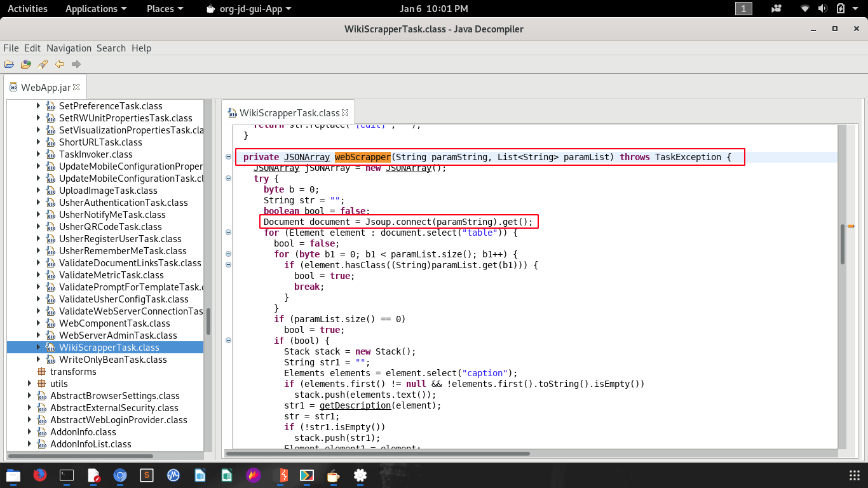868x488 pixels.
Task: Click the tree panel horizontal scrollbar
Action: coord(80,456)
